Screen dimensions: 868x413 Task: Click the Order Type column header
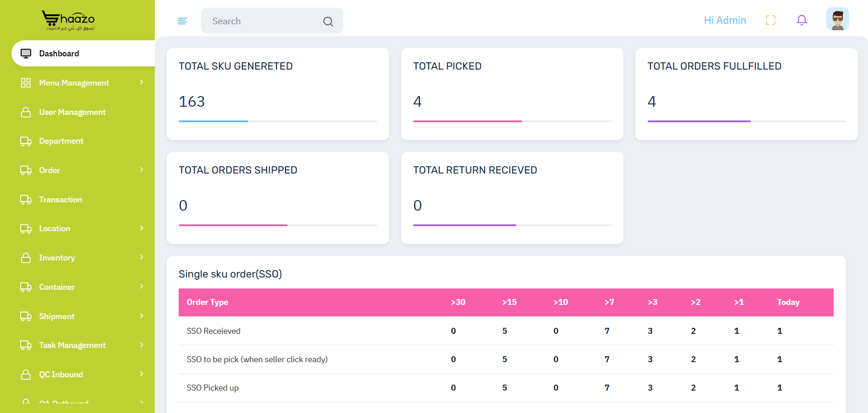[x=207, y=302]
